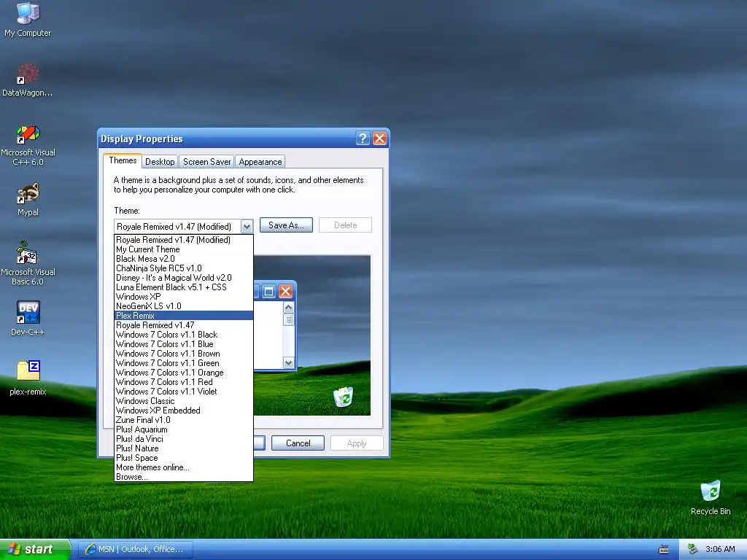Choose More themes online option
This screenshot has height=560, width=747.
coord(184,467)
